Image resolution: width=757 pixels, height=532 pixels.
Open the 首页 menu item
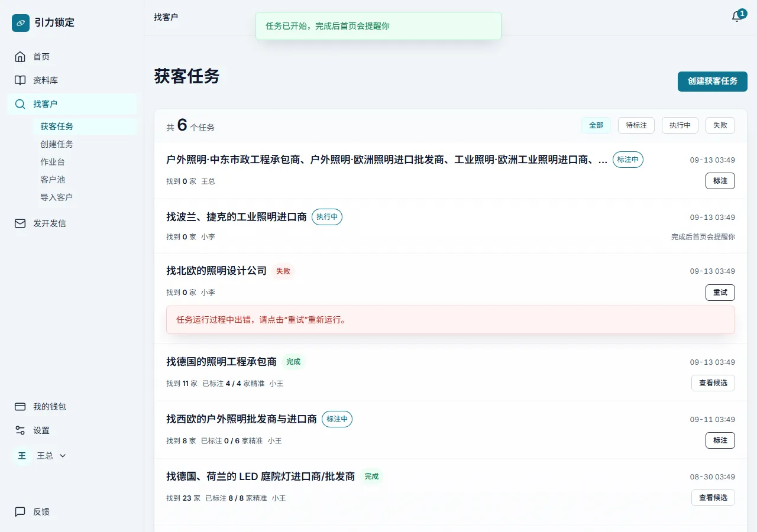tap(72, 57)
